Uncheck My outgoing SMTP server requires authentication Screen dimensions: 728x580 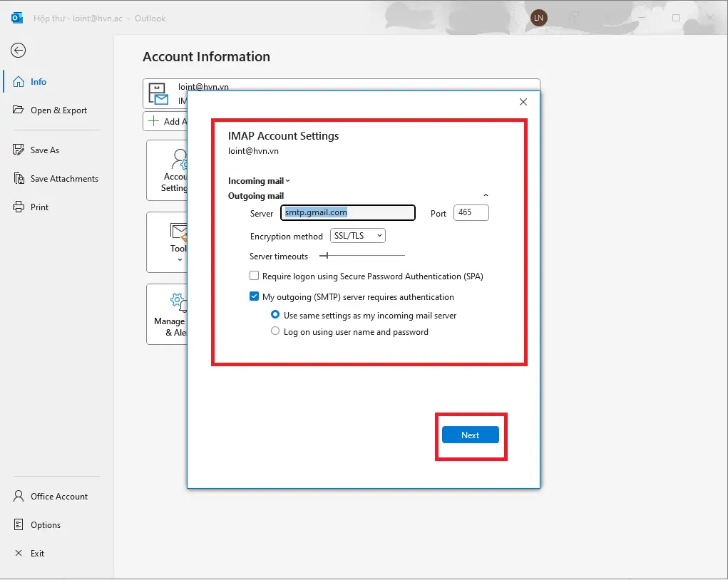(x=254, y=296)
